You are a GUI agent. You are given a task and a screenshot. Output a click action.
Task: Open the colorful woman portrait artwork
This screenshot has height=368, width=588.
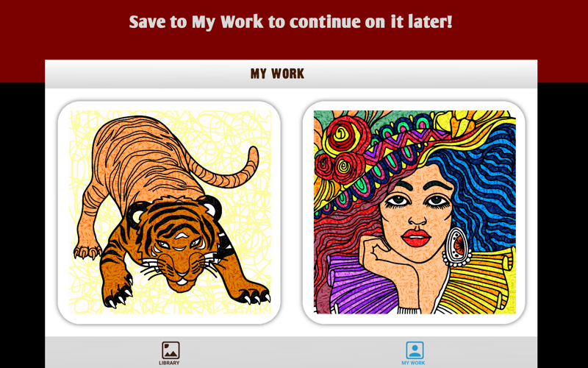[415, 212]
